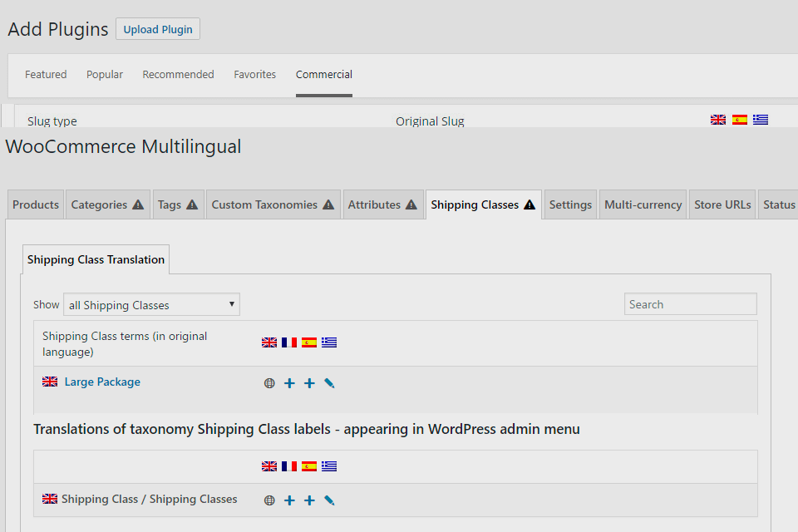Click Spanish flag in Slug type row
The height and width of the screenshot is (532, 798).
(740, 120)
